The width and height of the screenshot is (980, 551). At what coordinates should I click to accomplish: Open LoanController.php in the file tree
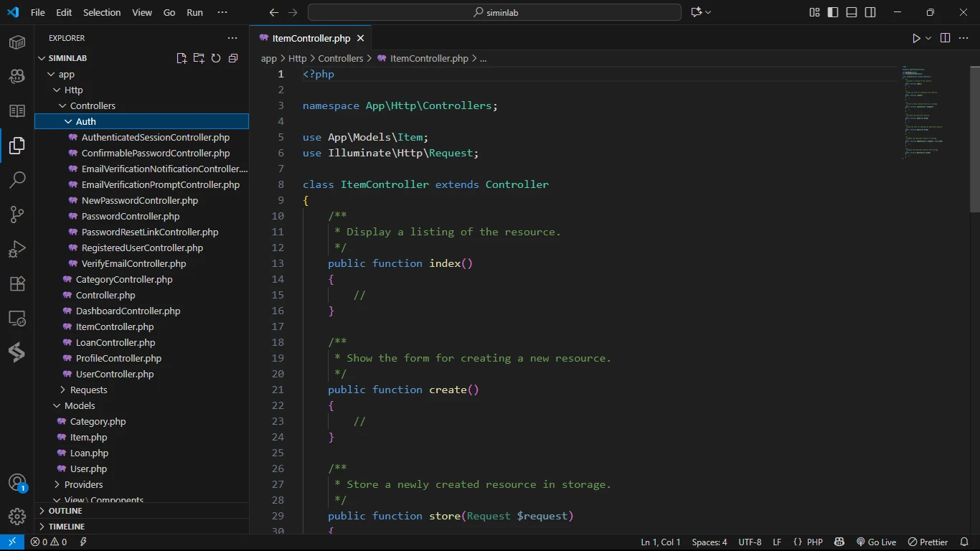pyautogui.click(x=116, y=342)
